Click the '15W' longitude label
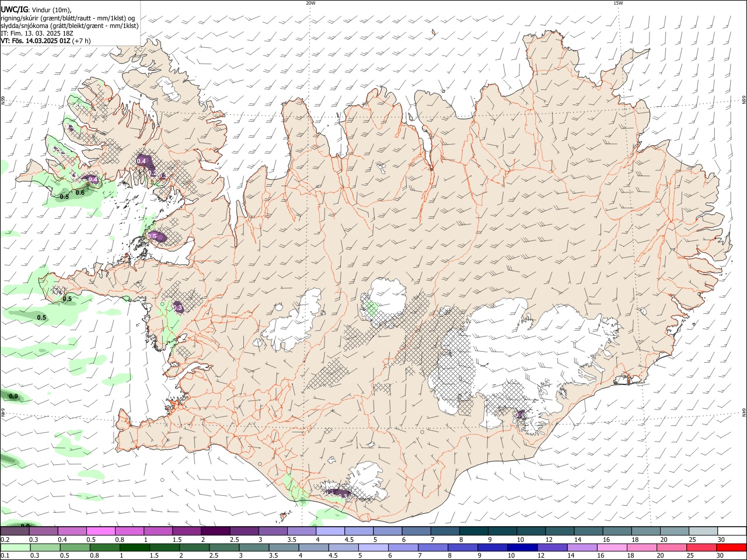This screenshot has height=560, width=747. click(x=618, y=3)
